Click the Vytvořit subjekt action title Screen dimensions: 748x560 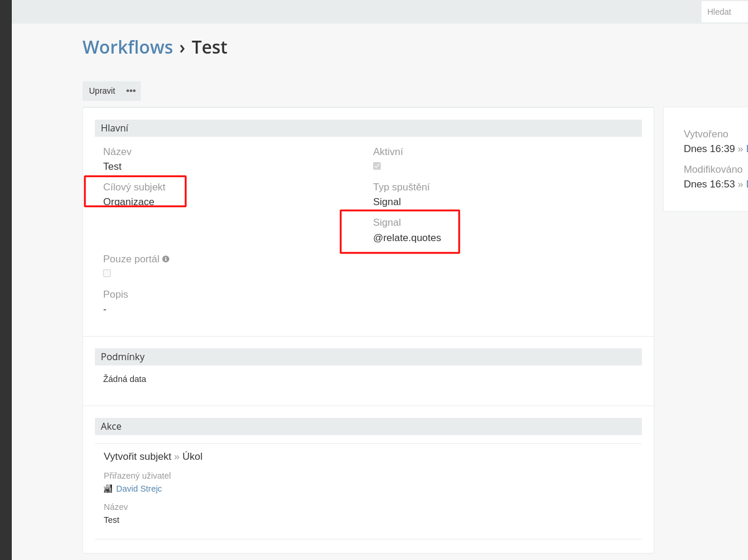click(137, 456)
